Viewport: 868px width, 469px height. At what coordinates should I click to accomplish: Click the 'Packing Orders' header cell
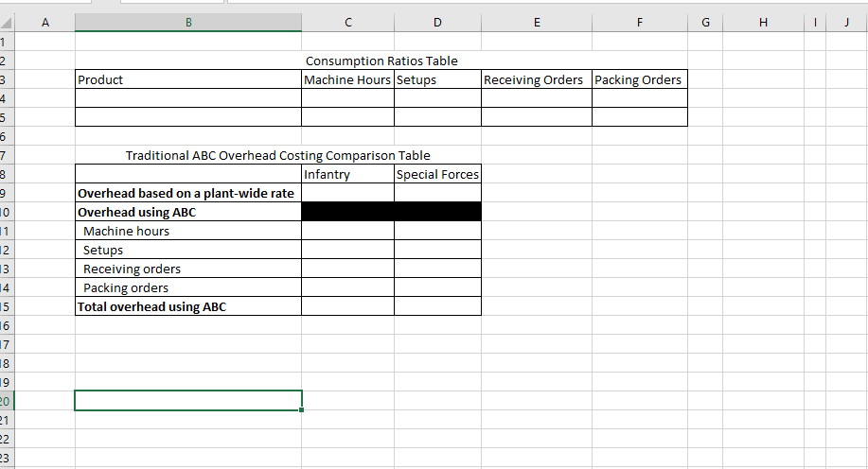point(639,79)
